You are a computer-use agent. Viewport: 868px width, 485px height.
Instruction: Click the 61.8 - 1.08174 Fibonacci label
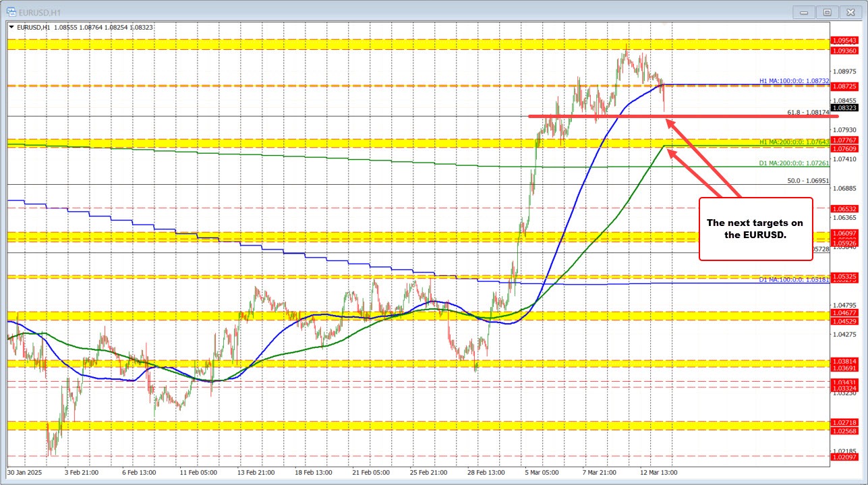pyautogui.click(x=807, y=113)
